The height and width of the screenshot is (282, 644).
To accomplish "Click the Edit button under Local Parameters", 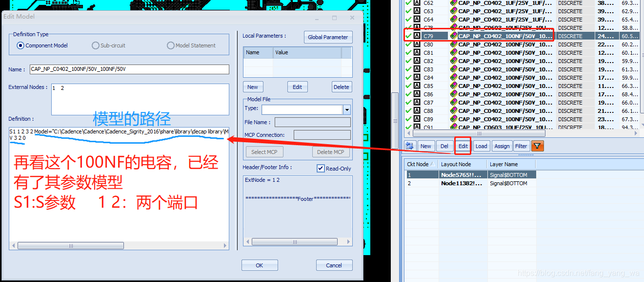I will (x=298, y=87).
